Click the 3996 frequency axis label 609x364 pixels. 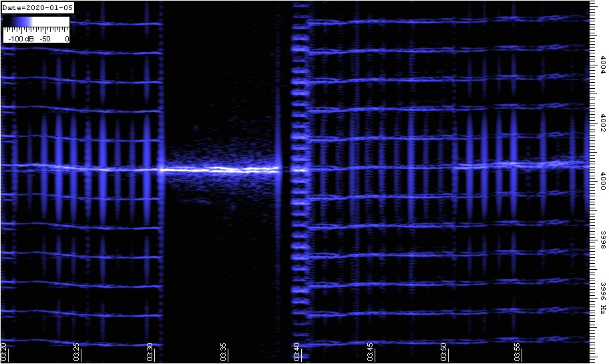[x=603, y=292]
